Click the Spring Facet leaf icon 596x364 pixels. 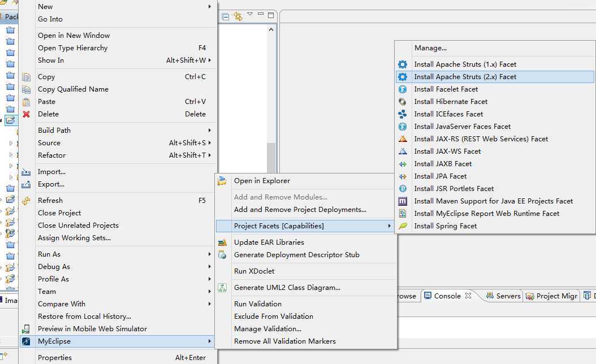coord(403,226)
